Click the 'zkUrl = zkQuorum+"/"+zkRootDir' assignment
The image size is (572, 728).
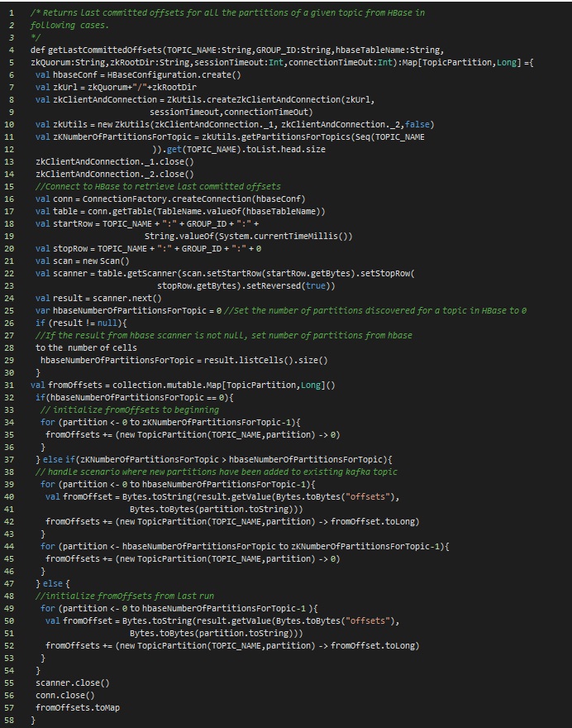[125, 87]
